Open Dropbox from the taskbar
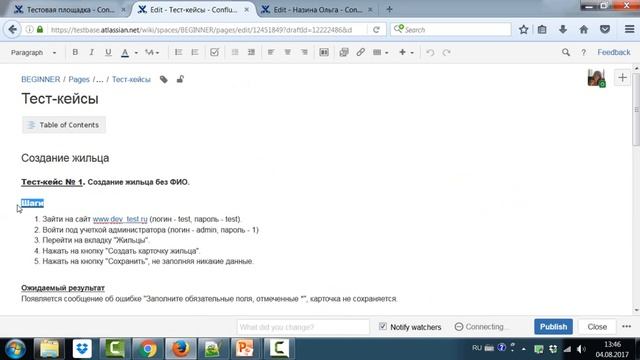Screen dimensions: 640x360 pos(82,349)
